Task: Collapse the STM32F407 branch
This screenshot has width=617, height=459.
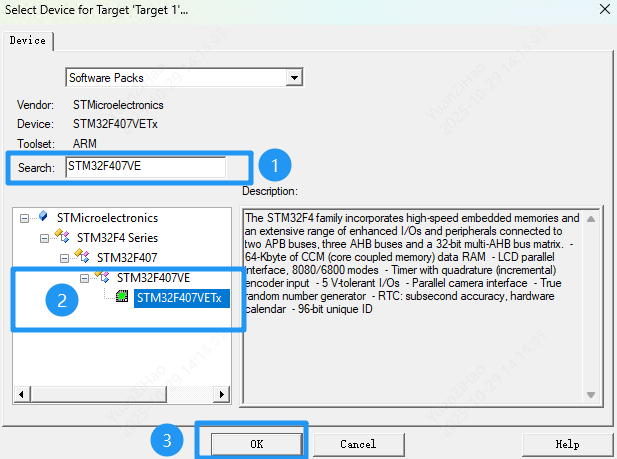Action: [x=64, y=257]
